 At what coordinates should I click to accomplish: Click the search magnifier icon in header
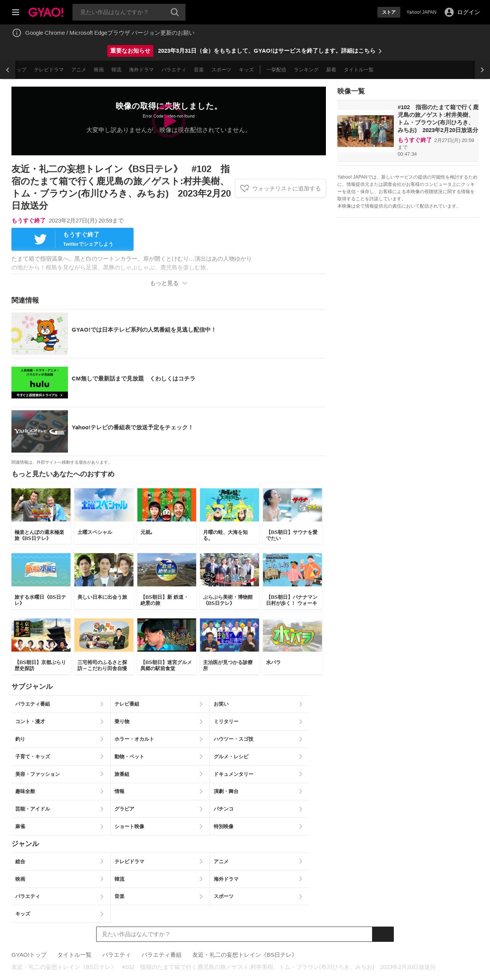click(175, 12)
